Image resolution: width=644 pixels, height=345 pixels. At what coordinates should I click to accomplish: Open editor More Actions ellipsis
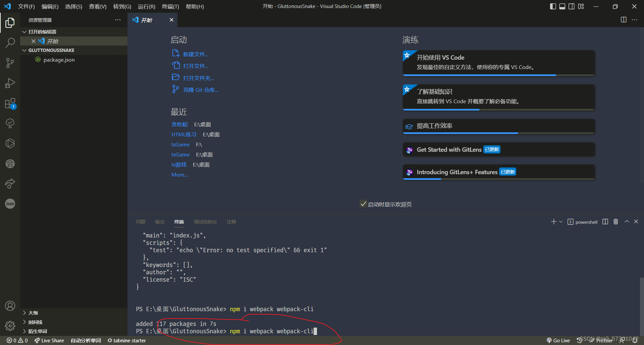tap(634, 20)
